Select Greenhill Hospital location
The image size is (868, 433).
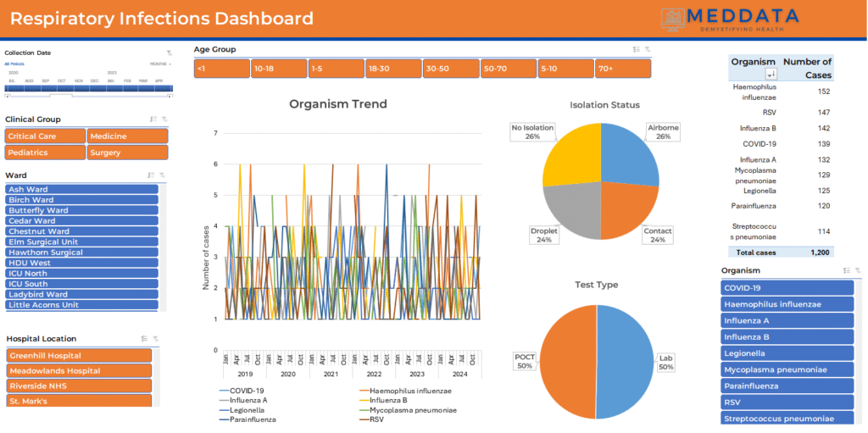pos(79,355)
